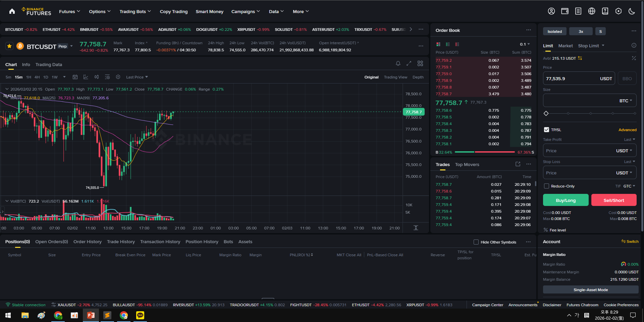Go to the Binance home icon
Image resolution: width=644 pixels, height=322 pixels.
pos(12,11)
